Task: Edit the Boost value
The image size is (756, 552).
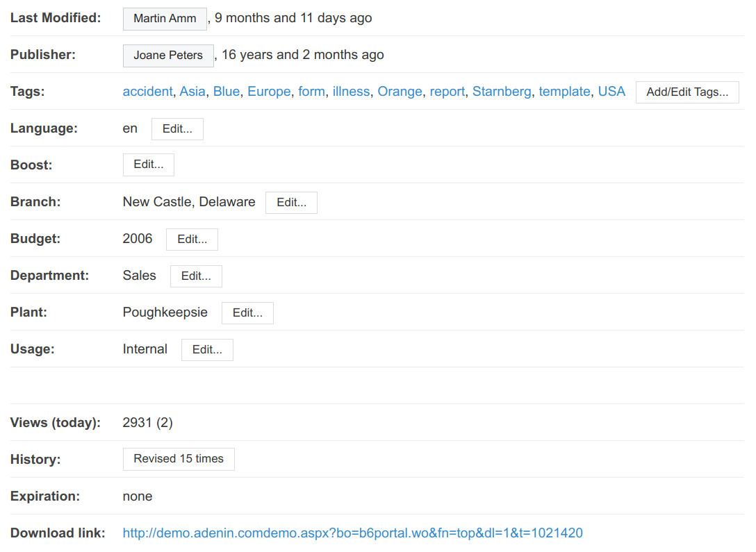Action: [x=149, y=165]
